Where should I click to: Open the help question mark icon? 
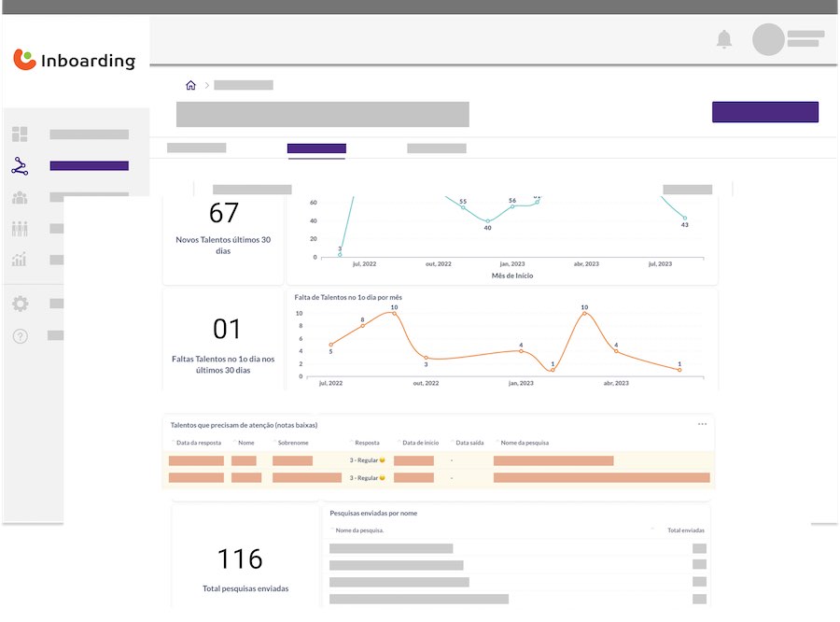20,336
